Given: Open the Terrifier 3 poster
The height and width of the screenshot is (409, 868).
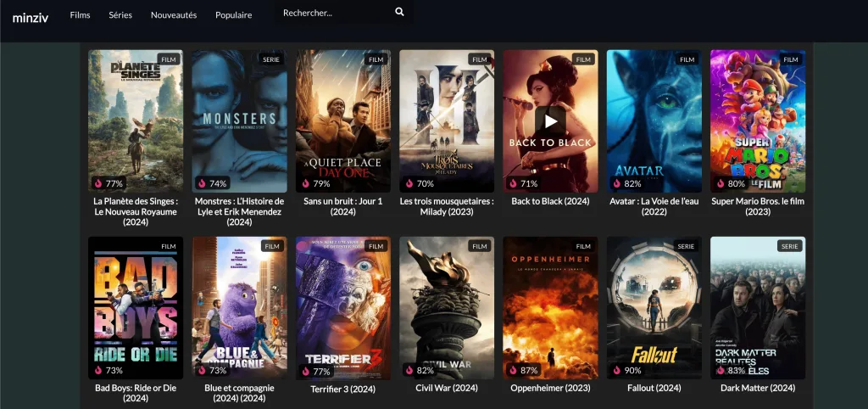Looking at the screenshot, I should click(x=343, y=308).
